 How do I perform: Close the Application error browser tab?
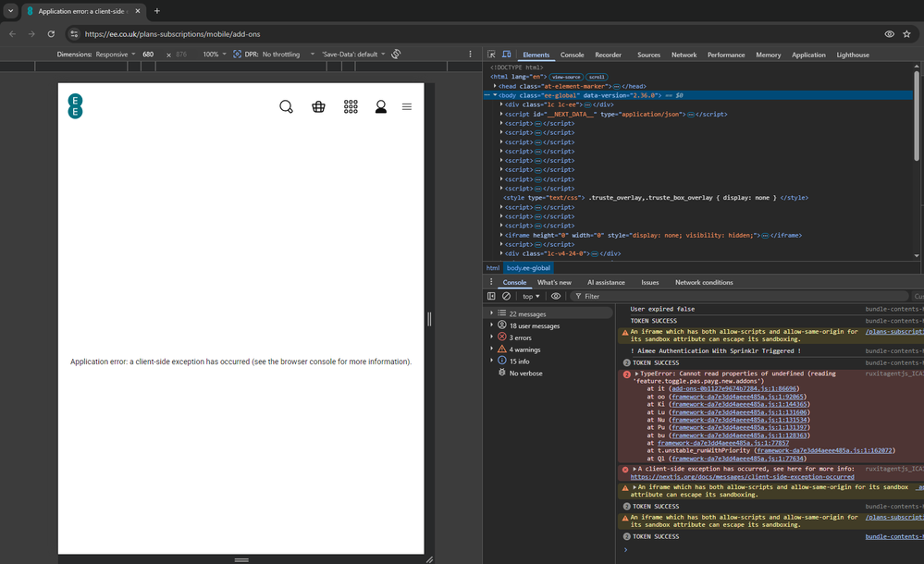[x=137, y=10]
